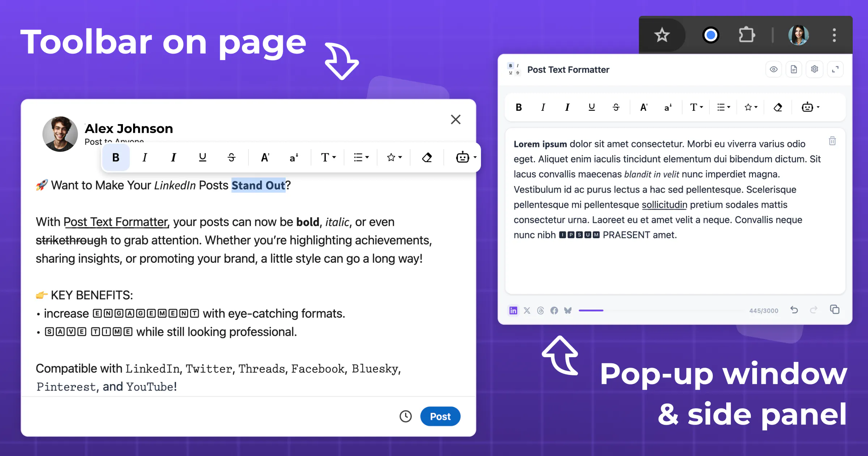Convert to uppercase in popup toolbar
The width and height of the screenshot is (868, 456).
644,107
